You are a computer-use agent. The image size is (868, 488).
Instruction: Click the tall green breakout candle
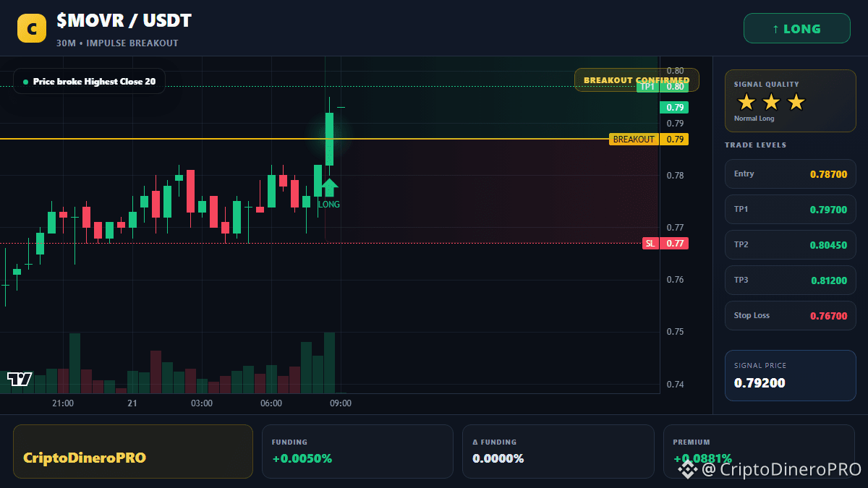click(x=329, y=139)
